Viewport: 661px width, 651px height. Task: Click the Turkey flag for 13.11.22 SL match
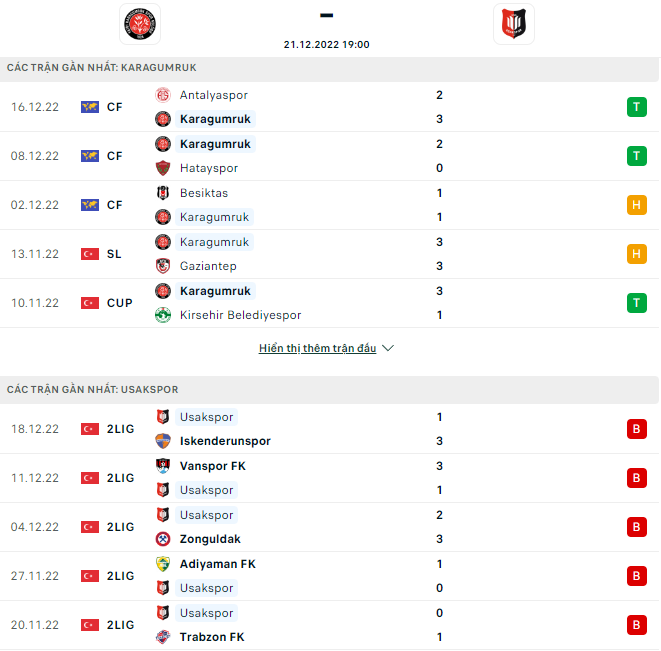[90, 254]
